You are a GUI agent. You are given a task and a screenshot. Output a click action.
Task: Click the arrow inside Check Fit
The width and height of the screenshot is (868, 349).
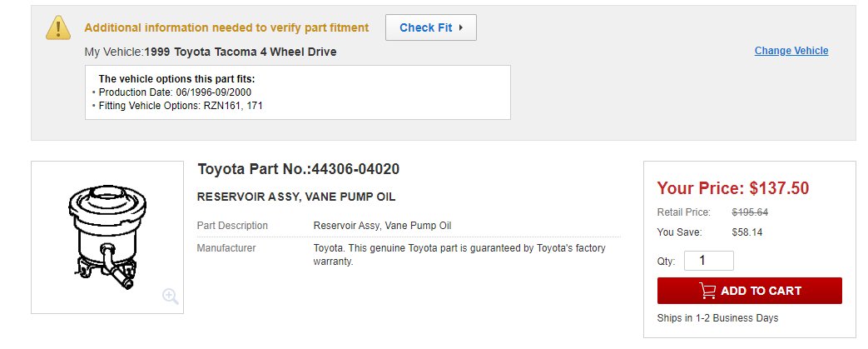[460, 27]
